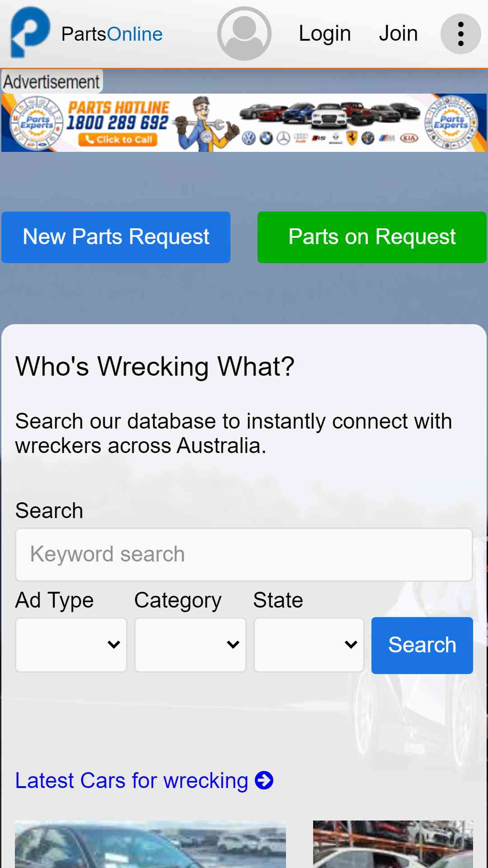Tap the arrow icon beside Latest Cars

[264, 780]
